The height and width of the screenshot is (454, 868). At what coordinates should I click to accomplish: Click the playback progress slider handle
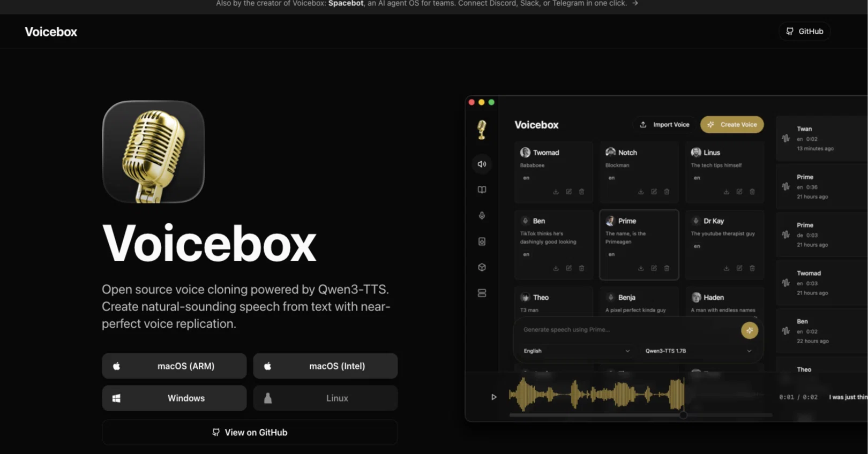tap(683, 415)
